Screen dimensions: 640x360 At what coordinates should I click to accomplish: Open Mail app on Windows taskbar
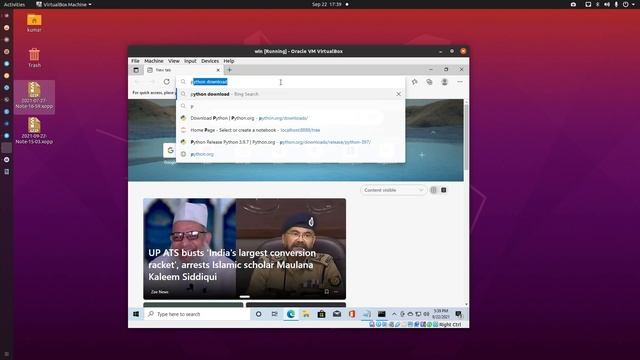tap(337, 314)
